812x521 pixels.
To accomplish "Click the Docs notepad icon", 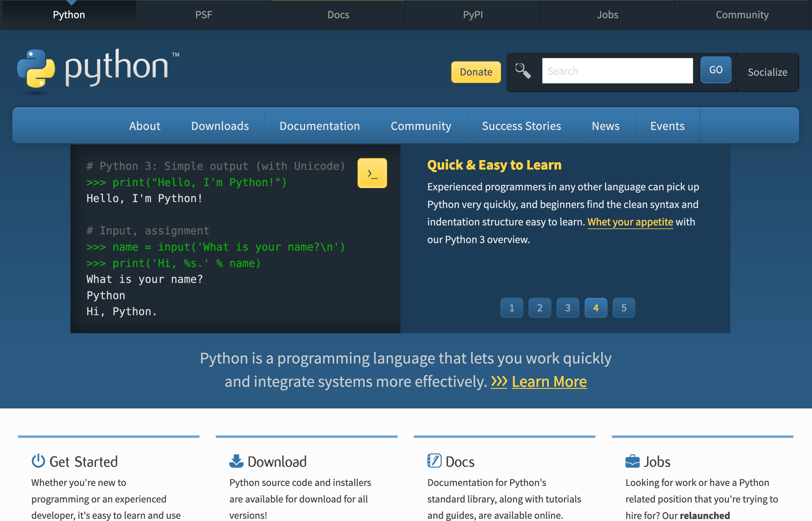I will click(x=434, y=461).
